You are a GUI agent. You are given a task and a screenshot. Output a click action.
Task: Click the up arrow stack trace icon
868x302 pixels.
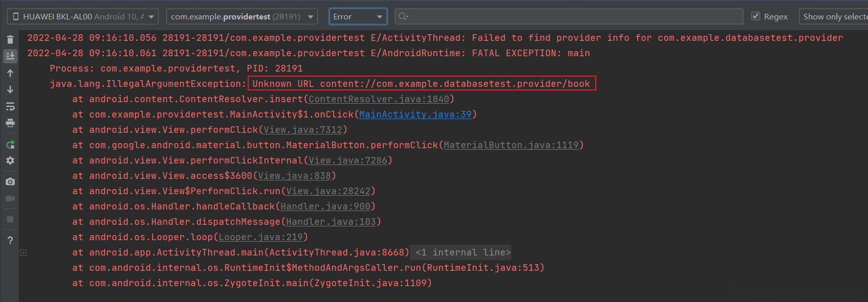[10, 73]
